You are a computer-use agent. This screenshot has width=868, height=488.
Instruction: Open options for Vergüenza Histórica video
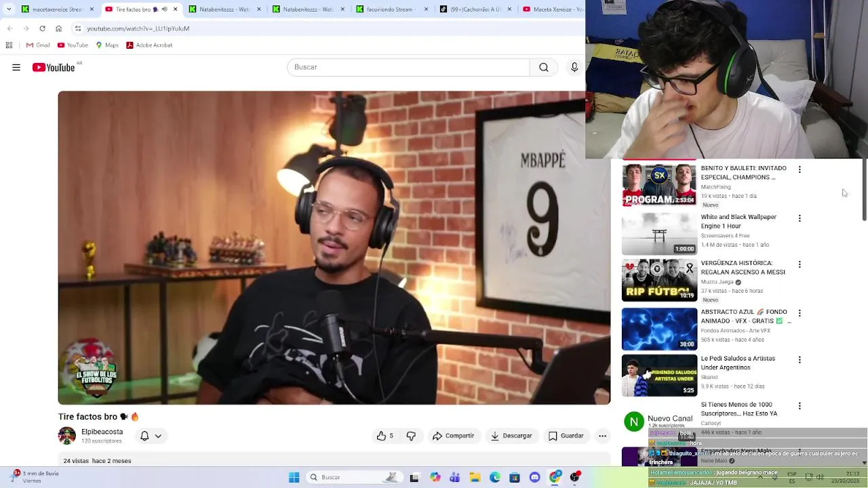coord(800,264)
